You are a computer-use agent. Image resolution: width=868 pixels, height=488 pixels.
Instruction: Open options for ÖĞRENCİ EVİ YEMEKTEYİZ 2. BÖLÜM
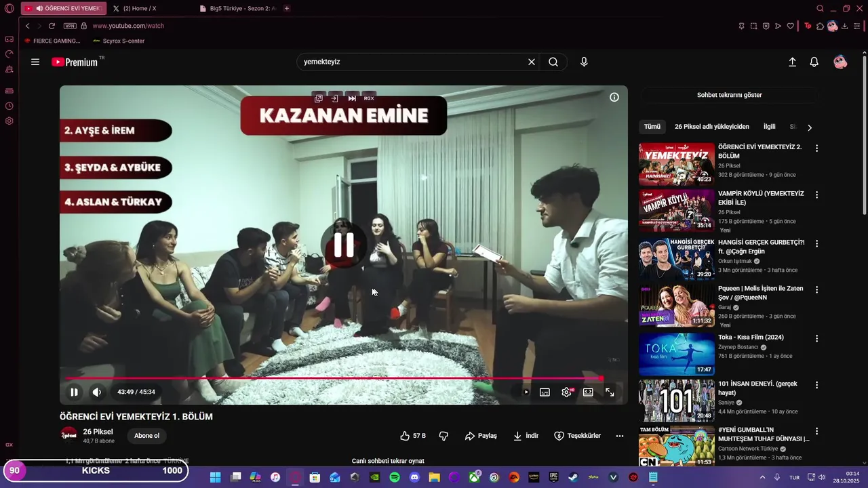tap(816, 148)
